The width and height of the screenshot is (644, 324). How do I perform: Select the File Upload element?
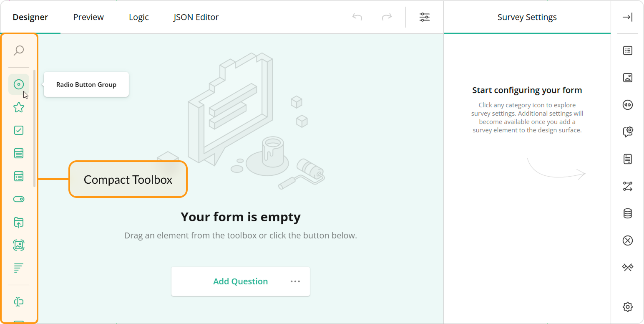pyautogui.click(x=19, y=222)
